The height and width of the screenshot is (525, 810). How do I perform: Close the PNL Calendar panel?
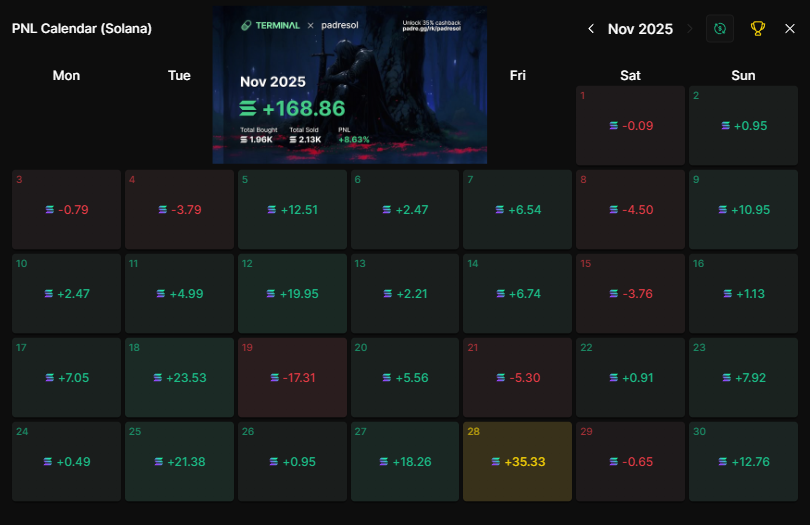coord(790,29)
